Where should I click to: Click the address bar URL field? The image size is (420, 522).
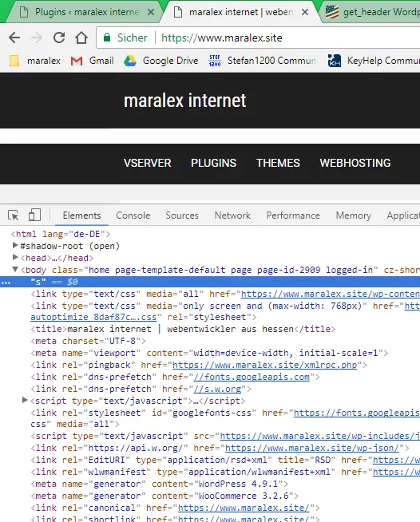(x=259, y=38)
